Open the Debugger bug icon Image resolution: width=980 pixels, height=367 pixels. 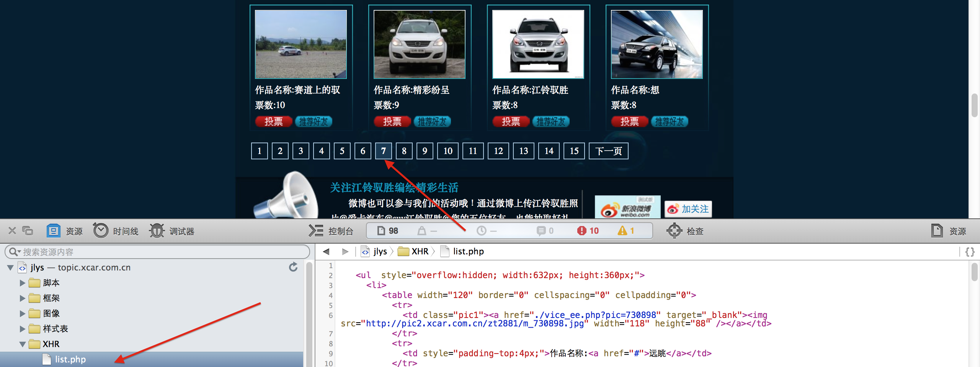point(157,231)
